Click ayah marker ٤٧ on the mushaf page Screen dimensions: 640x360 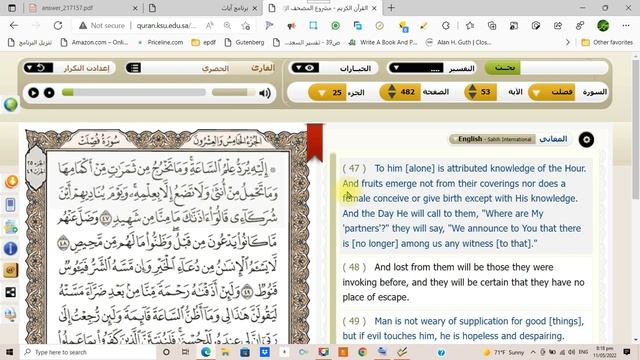pyautogui.click(x=105, y=218)
